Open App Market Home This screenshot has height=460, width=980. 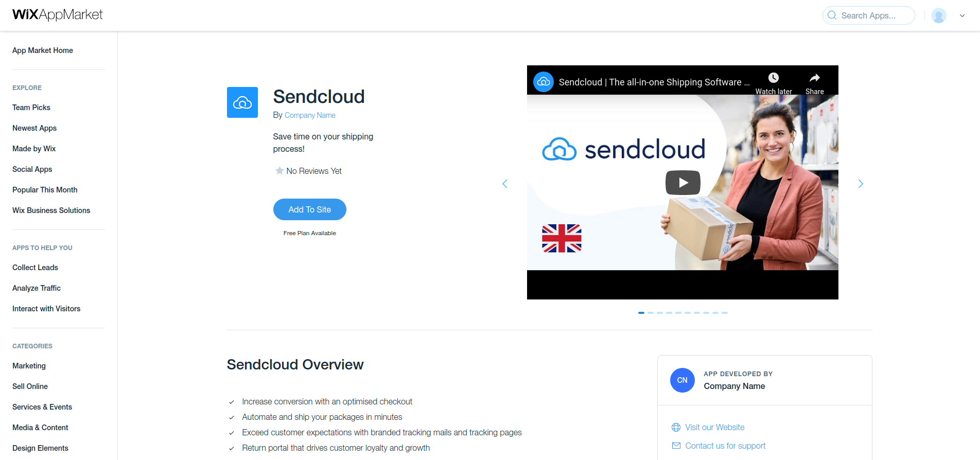[43, 50]
